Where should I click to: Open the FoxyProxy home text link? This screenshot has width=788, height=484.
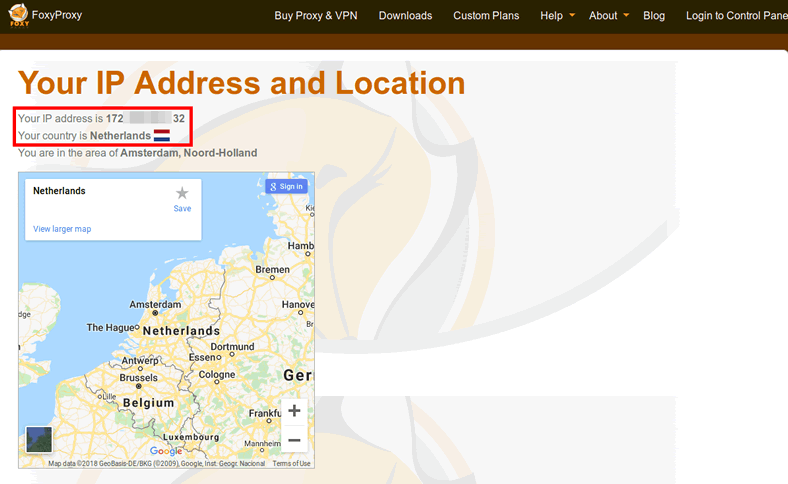click(57, 15)
